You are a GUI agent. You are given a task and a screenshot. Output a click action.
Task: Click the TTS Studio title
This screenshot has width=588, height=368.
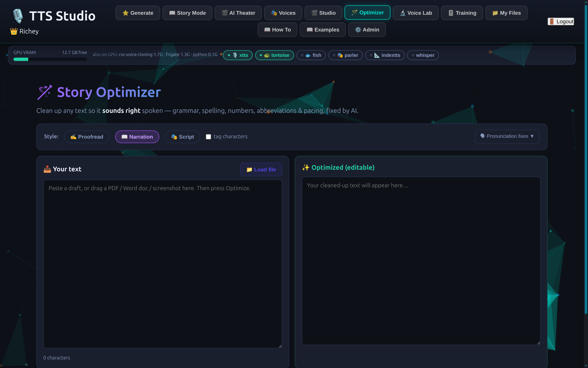tap(62, 16)
